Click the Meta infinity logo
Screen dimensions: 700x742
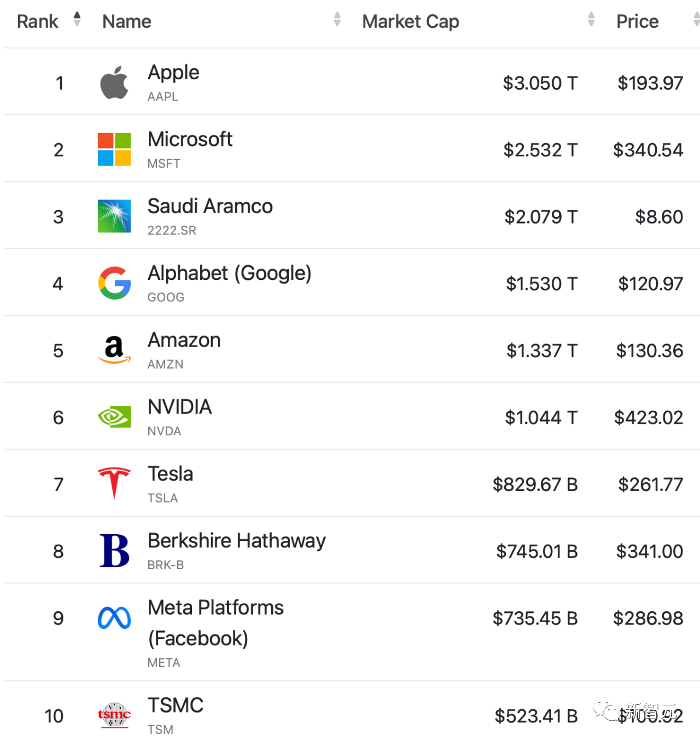tap(114, 618)
